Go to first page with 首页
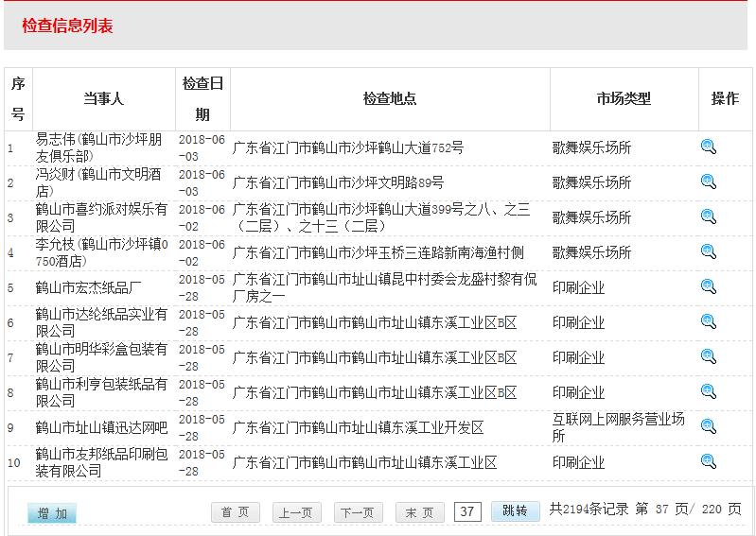The width and height of the screenshot is (756, 536). pyautogui.click(x=235, y=512)
